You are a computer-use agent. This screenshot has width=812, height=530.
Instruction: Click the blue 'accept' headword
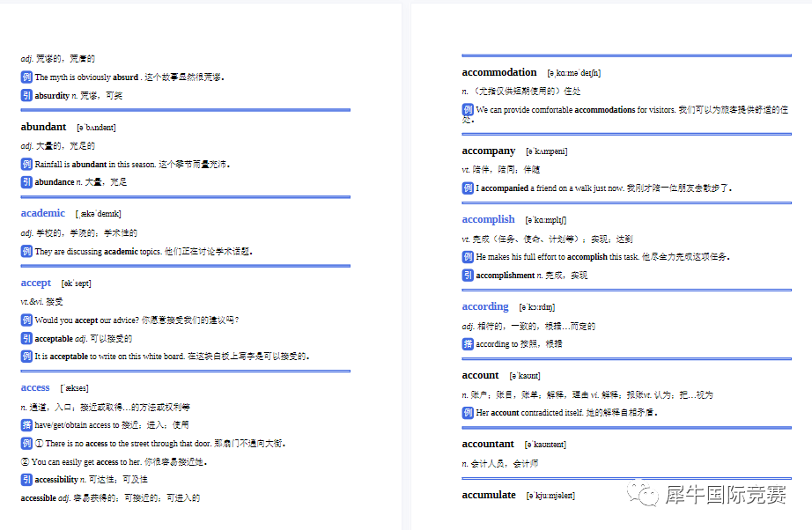(x=36, y=283)
